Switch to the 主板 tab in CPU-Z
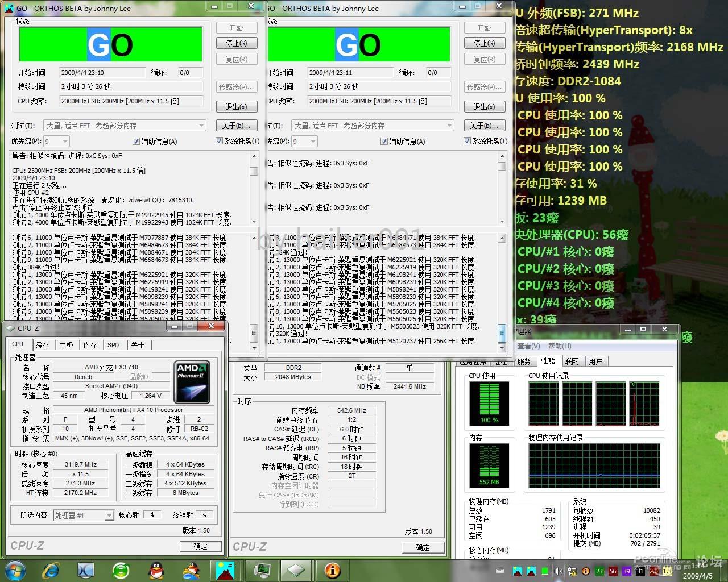 67,345
